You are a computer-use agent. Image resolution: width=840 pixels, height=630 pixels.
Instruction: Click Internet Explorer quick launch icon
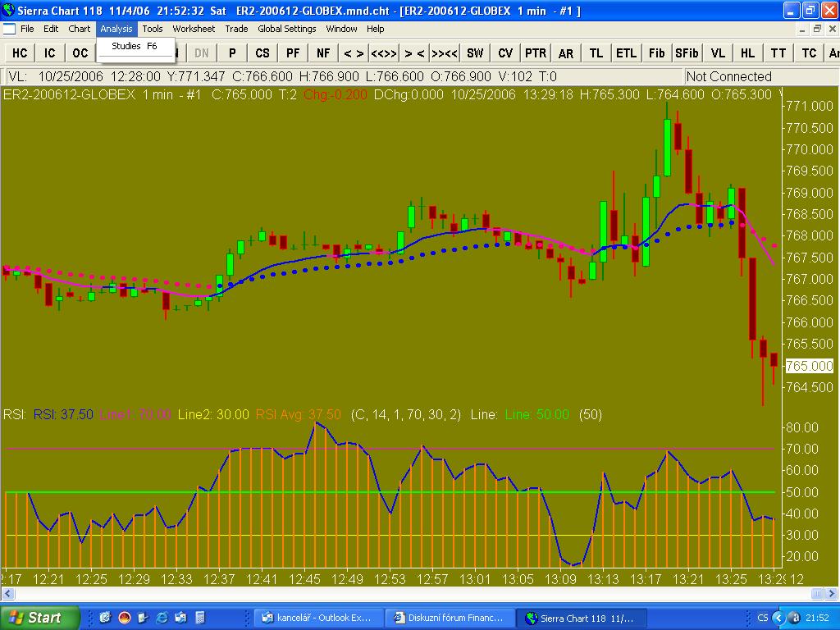pyautogui.click(x=162, y=617)
